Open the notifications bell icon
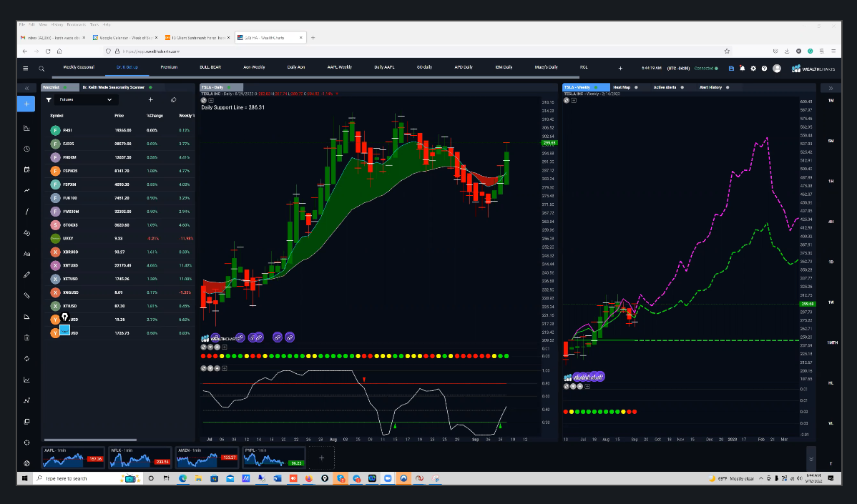The image size is (857, 504). [743, 68]
